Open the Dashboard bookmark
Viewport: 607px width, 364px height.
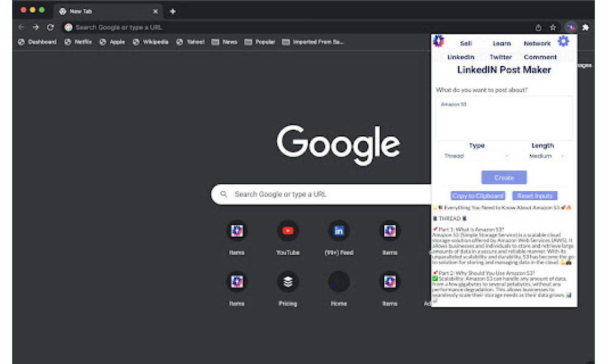tap(38, 42)
